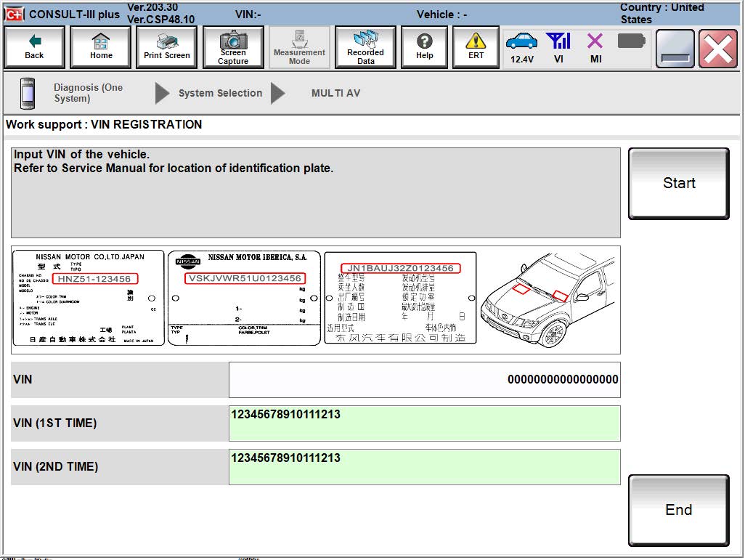Click the 'Country : United States' text
This screenshot has width=745, height=560.
(x=661, y=13)
